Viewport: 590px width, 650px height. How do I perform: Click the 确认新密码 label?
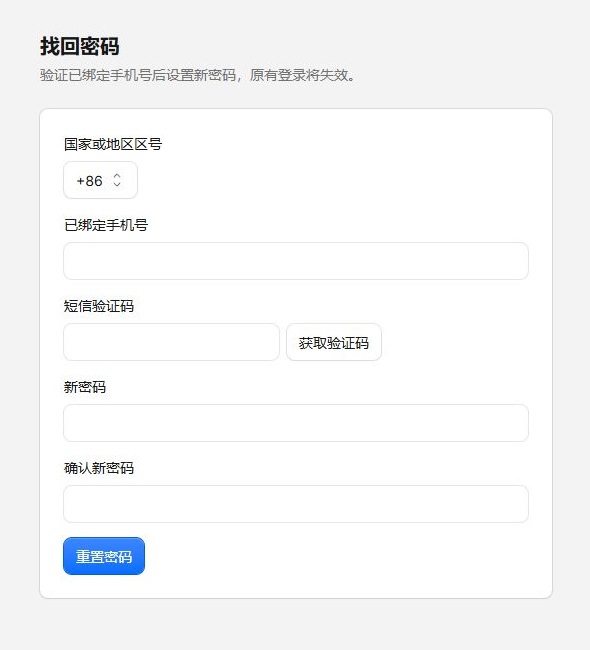(99, 468)
